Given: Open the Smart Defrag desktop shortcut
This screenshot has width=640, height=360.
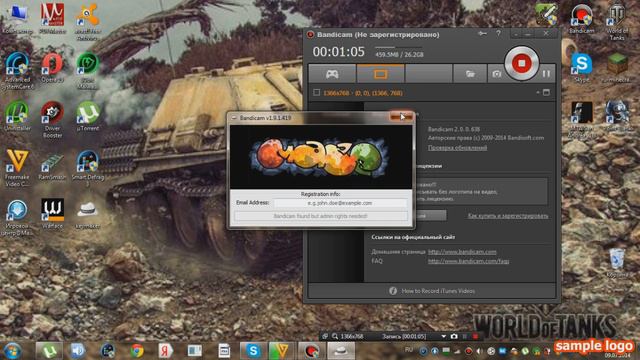Looking at the screenshot, I should click(x=87, y=168).
